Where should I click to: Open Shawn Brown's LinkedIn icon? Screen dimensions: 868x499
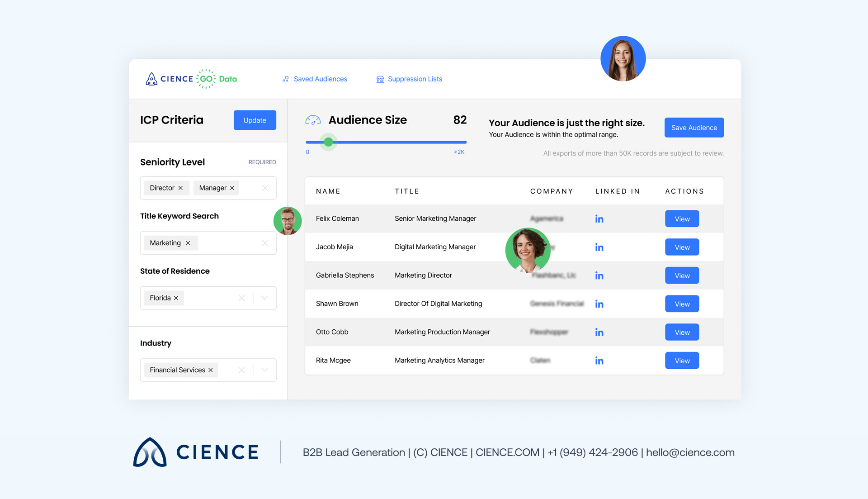(599, 304)
